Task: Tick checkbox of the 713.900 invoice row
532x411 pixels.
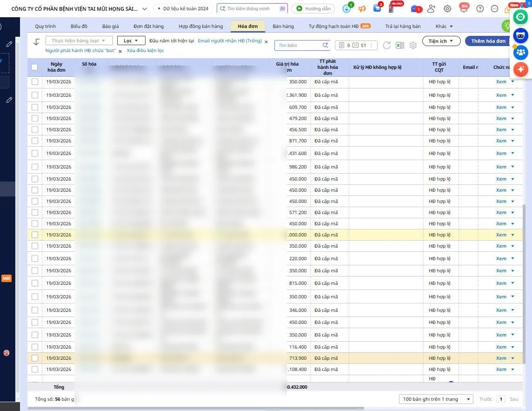Action: pos(34,358)
